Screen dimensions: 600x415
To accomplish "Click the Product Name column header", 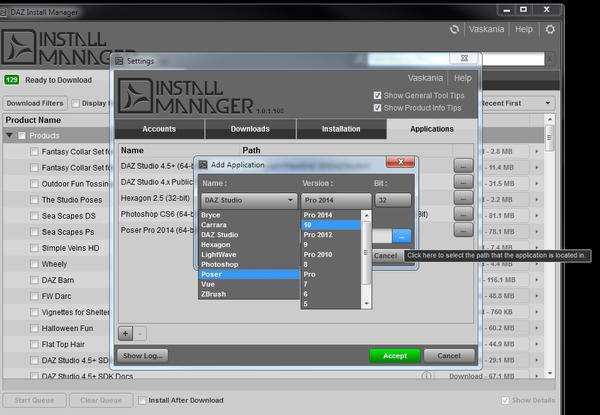I will coord(33,120).
